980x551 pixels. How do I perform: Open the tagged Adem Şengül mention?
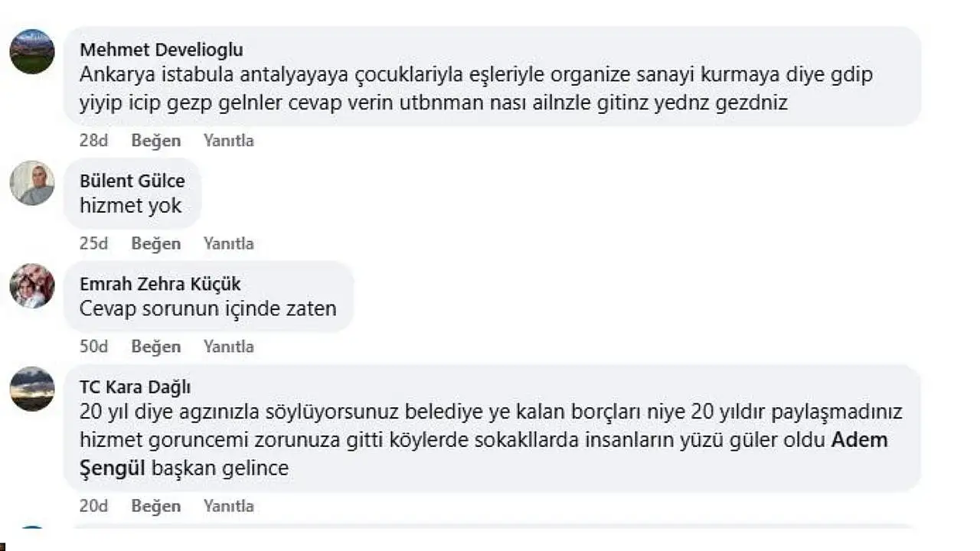point(859,441)
